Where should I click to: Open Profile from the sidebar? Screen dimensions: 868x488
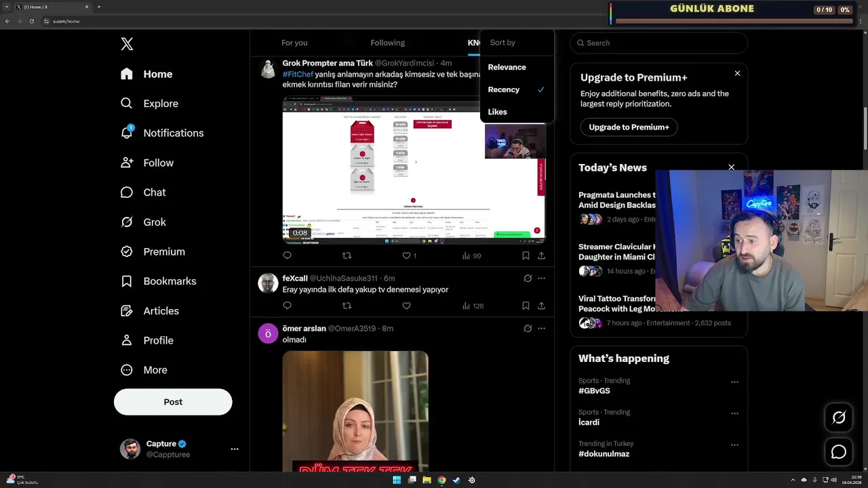pos(147,340)
